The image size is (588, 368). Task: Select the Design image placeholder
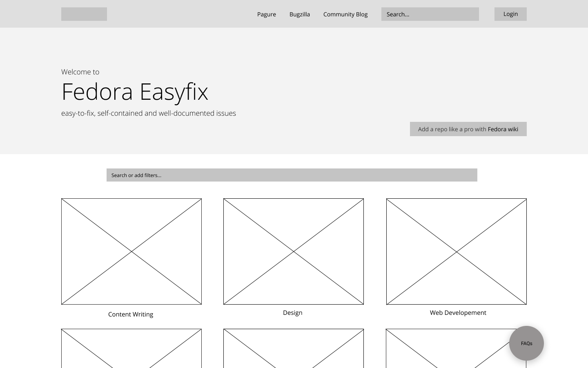294,251
